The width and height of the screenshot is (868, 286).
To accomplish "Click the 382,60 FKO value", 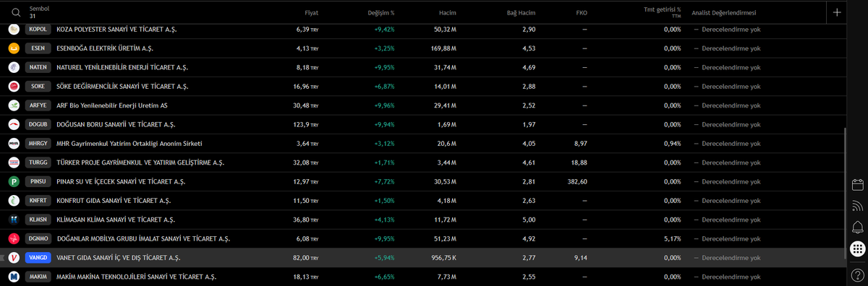I will pyautogui.click(x=577, y=181).
